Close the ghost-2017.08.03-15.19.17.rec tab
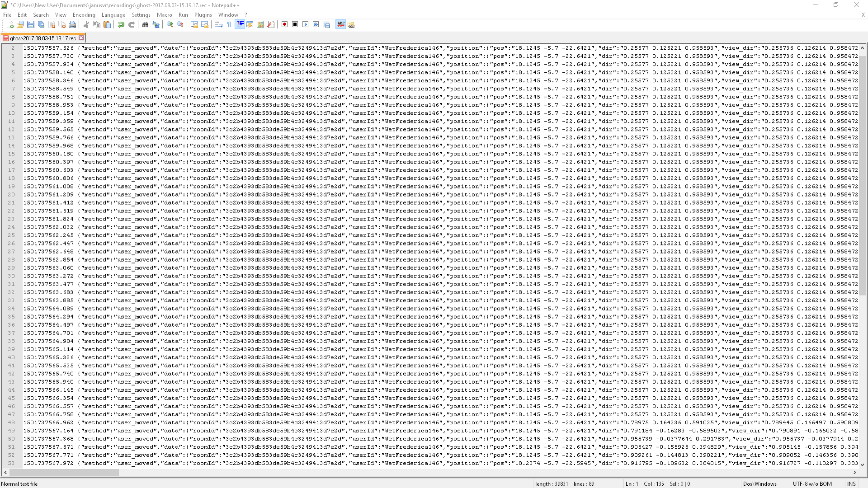Image resolution: width=868 pixels, height=488 pixels. (x=81, y=38)
